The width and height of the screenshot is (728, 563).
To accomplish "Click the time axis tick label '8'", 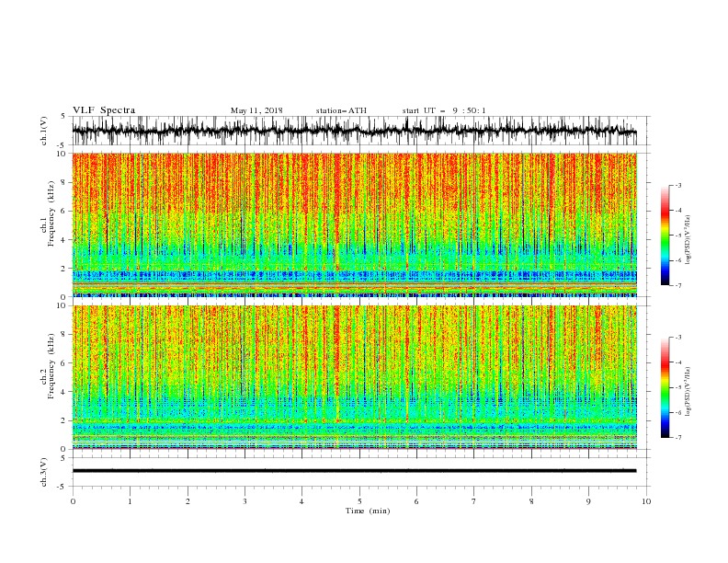I will click(531, 501).
